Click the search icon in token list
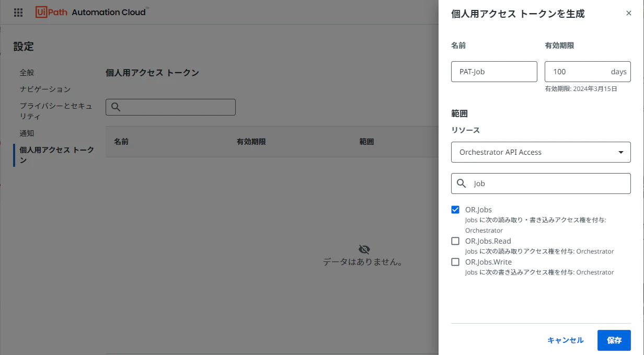This screenshot has width=644, height=355. click(116, 107)
